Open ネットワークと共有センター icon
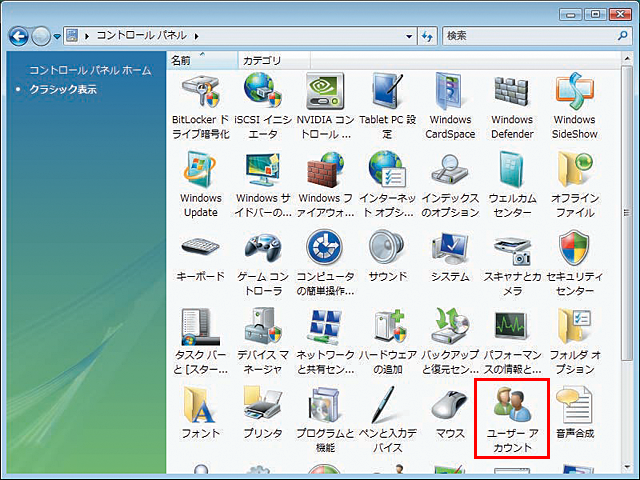The width and height of the screenshot is (640, 480). [x=325, y=341]
